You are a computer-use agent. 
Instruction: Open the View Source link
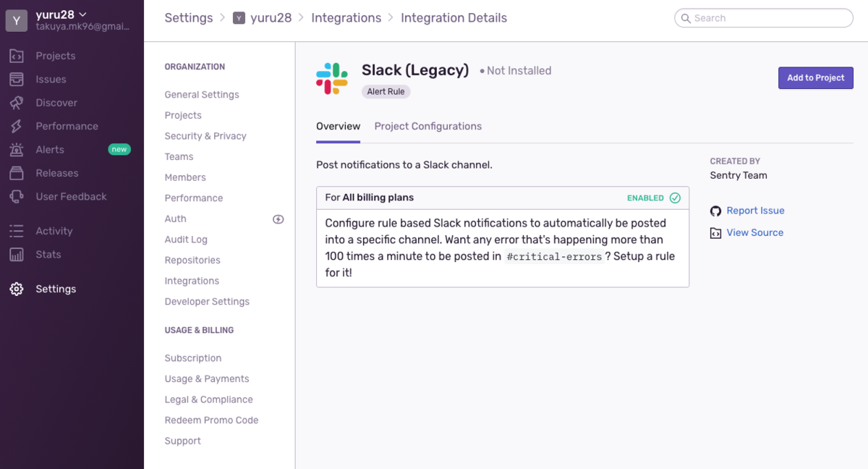pyautogui.click(x=754, y=232)
